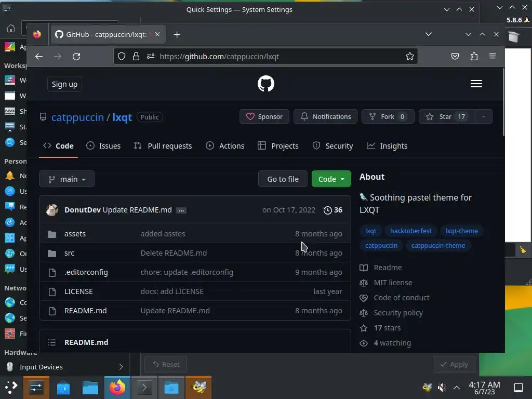Open Firefox Pocket save icon
This screenshot has height=399, width=532.
point(455,56)
